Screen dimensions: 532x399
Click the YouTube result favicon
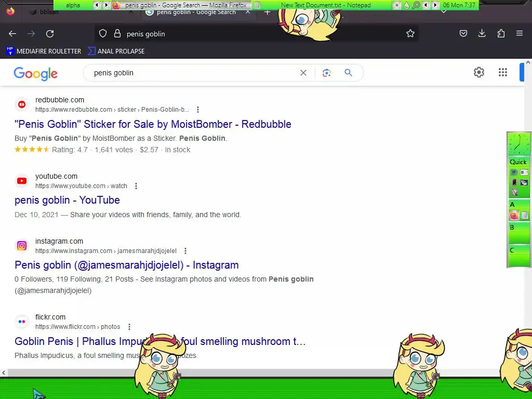click(22, 181)
